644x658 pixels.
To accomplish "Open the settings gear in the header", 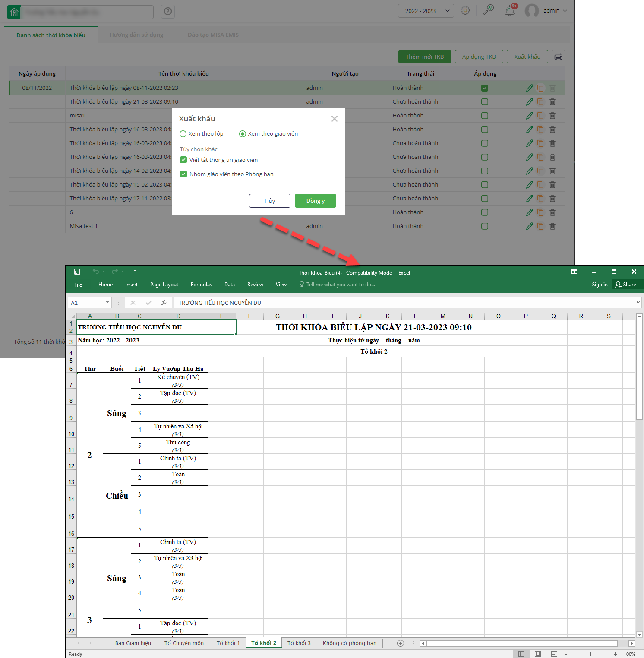I will tap(465, 11).
